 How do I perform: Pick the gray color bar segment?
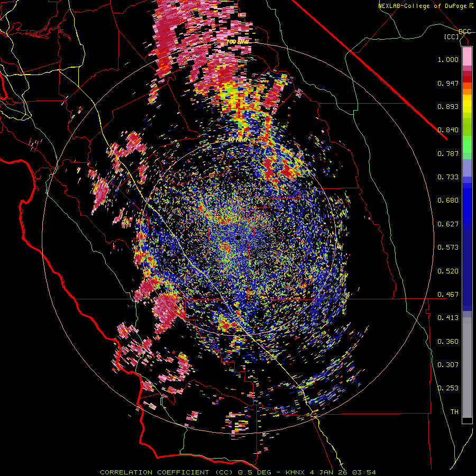(467, 368)
